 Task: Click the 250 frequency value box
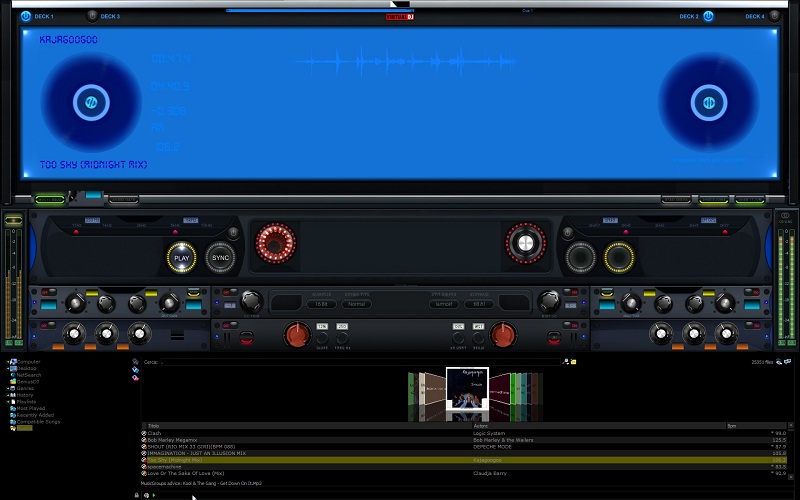(342, 326)
